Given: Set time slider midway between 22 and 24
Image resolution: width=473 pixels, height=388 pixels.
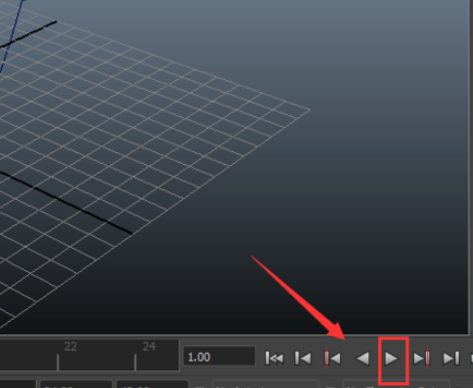Looking at the screenshot, I should coord(97,362).
